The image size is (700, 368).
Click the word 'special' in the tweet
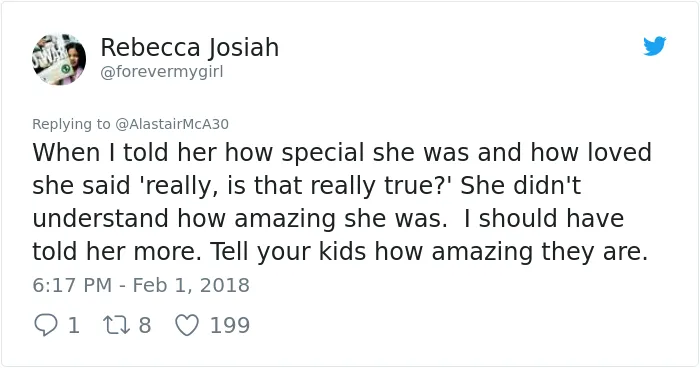323,153
